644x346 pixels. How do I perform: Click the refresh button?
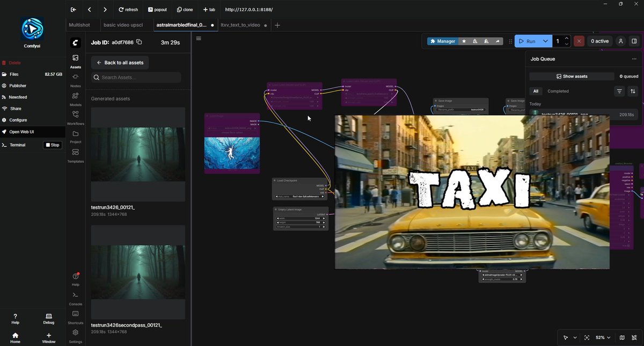point(128,10)
